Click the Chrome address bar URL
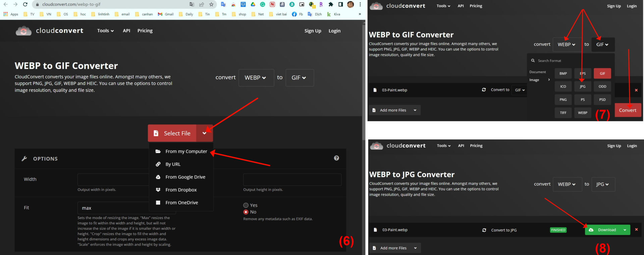The image size is (644, 255). [x=71, y=4]
